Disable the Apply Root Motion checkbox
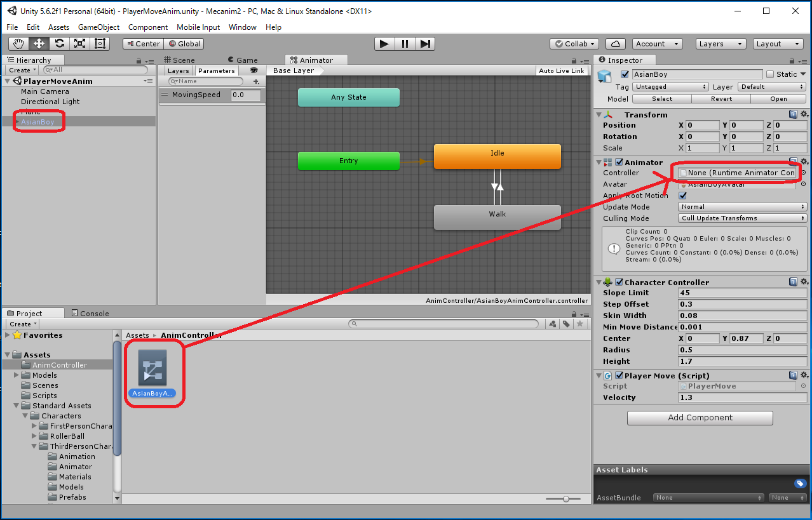The width and height of the screenshot is (812, 520). click(683, 196)
